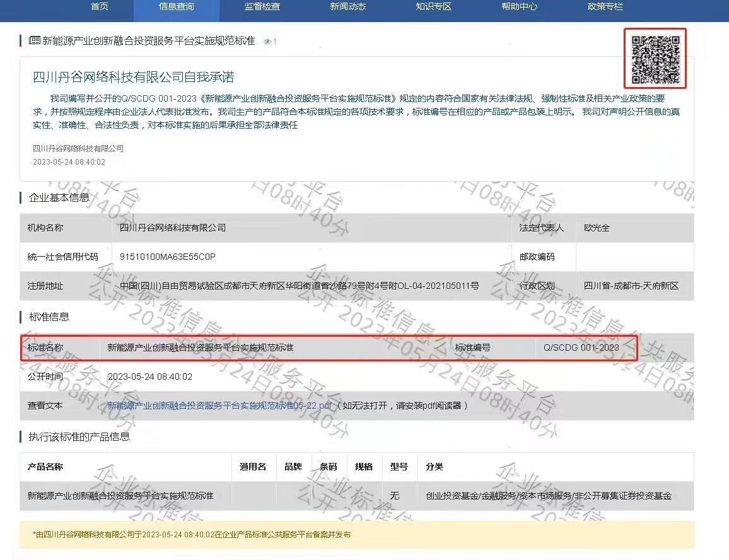Image resolution: width=729 pixels, height=560 pixels.
Task: Select the product name in the product table row
Action: [x=120, y=496]
